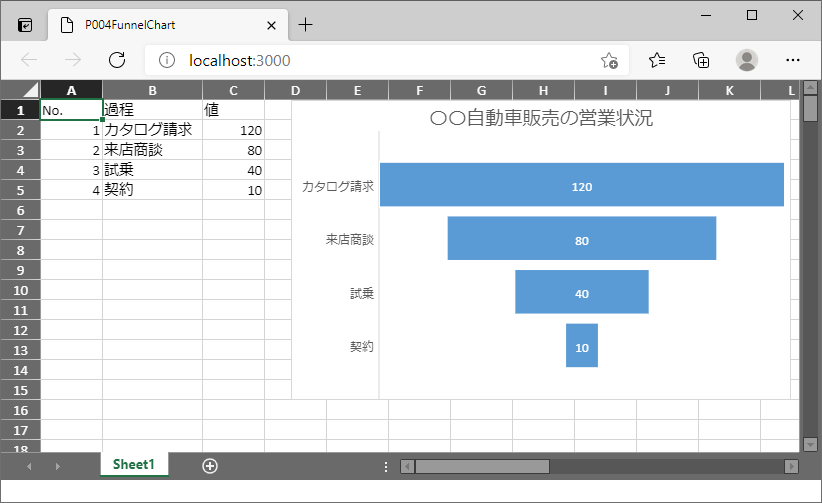The image size is (822, 503).
Task: Select cell with value 10 in column C
Action: 233,190
